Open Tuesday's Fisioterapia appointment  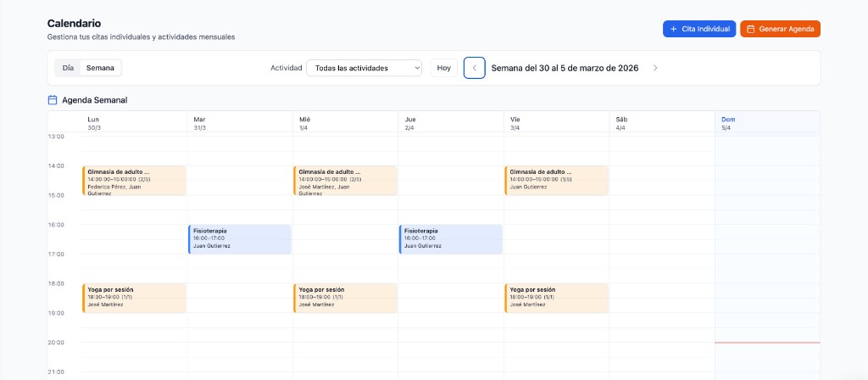tap(240, 239)
